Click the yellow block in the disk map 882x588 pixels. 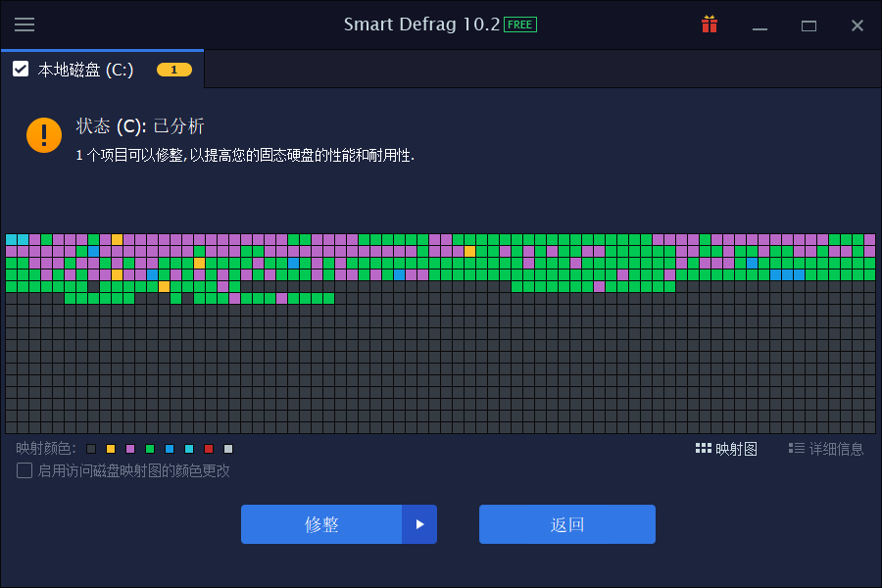pos(116,239)
